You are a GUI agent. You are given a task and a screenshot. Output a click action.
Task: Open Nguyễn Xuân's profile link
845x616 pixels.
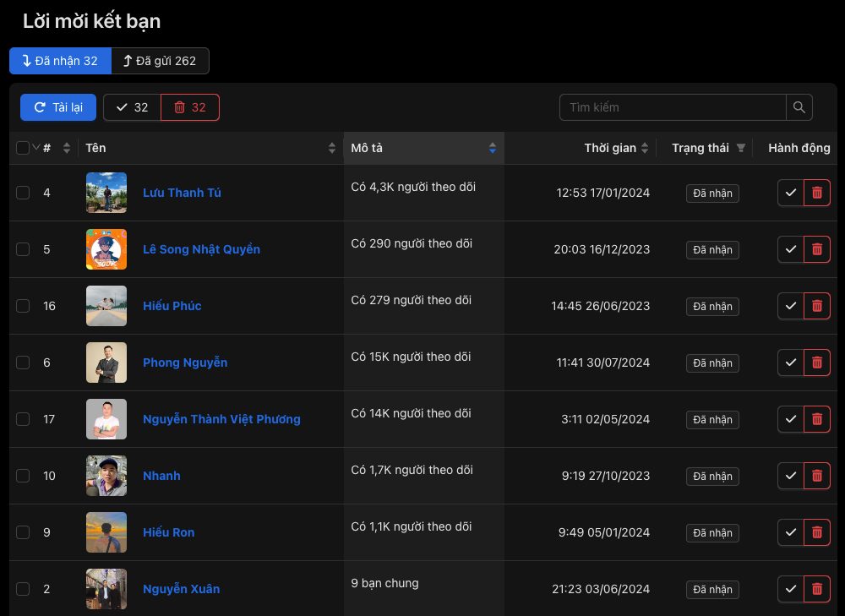coord(182,588)
